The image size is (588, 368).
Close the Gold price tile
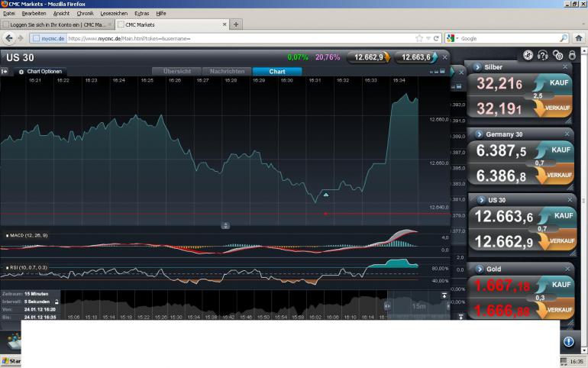[567, 269]
